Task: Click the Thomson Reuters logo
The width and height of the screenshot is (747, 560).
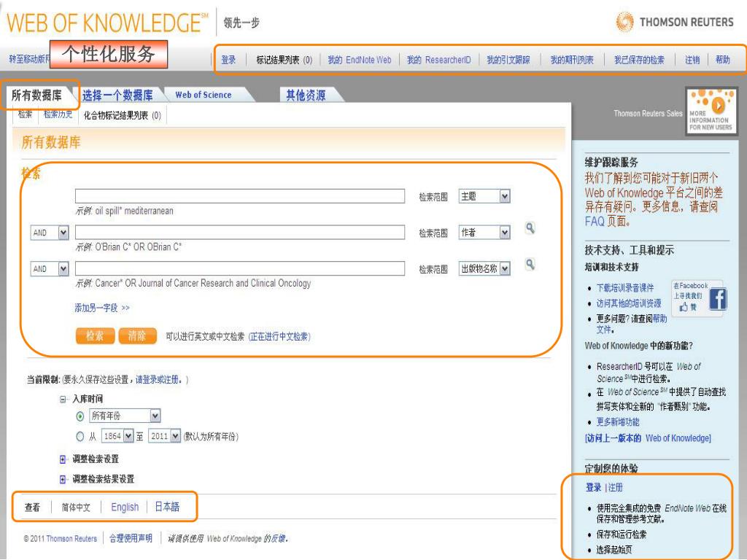Action: pyautogui.click(x=674, y=22)
